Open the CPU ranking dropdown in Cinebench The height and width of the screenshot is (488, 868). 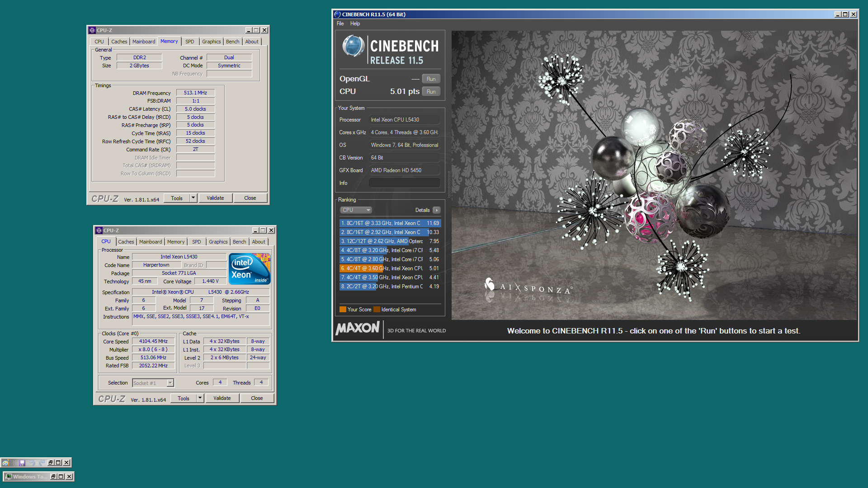[x=356, y=210]
